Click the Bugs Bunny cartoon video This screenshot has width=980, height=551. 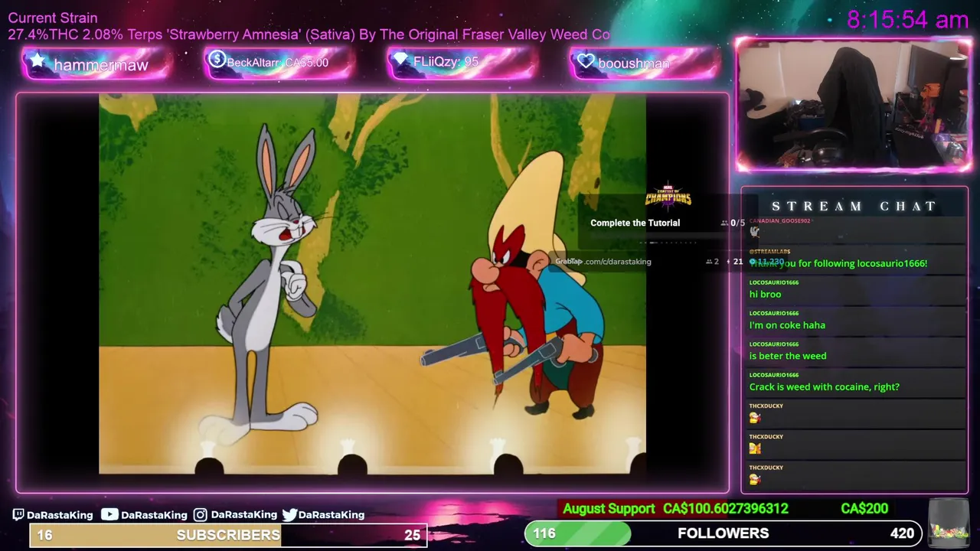[x=372, y=284]
